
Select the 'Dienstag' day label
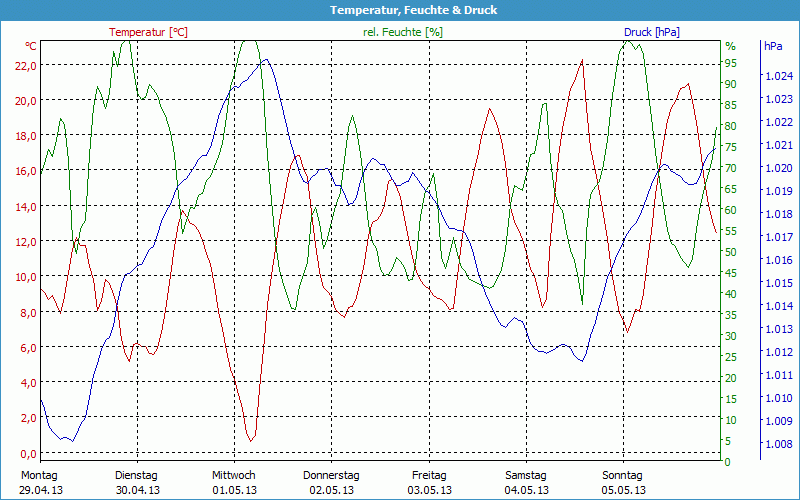[x=136, y=476]
